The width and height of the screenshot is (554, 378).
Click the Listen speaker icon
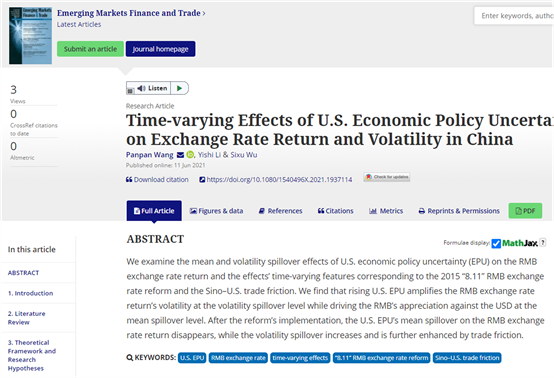coord(141,88)
